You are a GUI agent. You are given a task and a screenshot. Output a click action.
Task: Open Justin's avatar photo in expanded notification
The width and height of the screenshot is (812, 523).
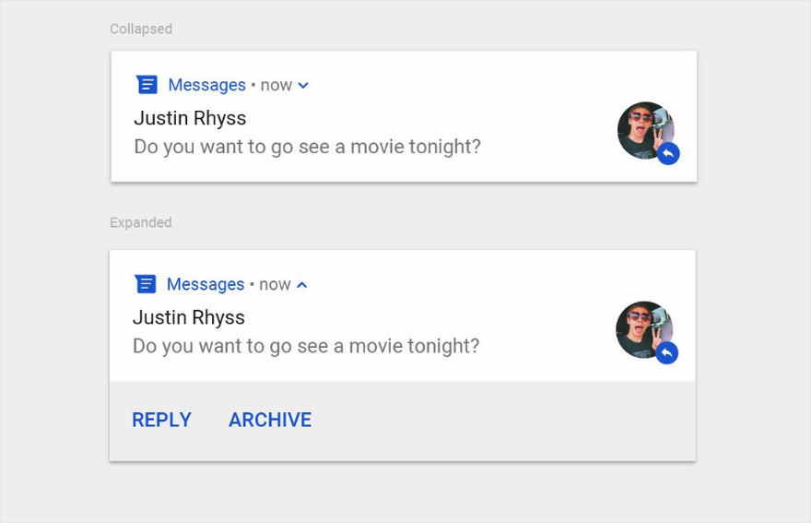pyautogui.click(x=641, y=327)
